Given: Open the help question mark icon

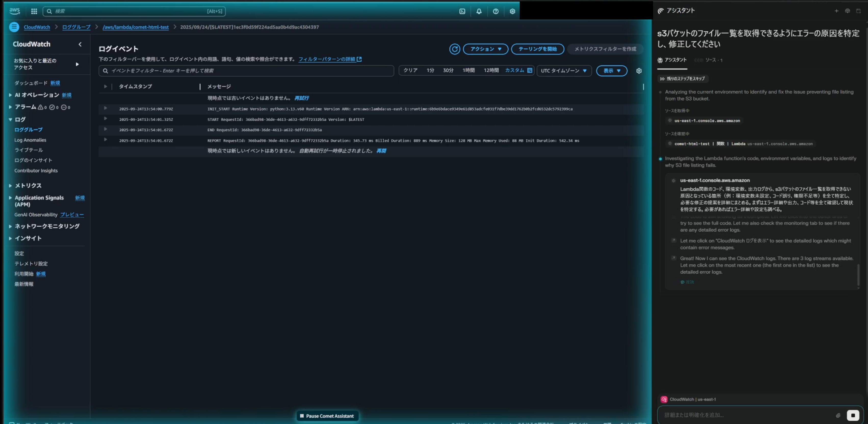Looking at the screenshot, I should [x=496, y=11].
